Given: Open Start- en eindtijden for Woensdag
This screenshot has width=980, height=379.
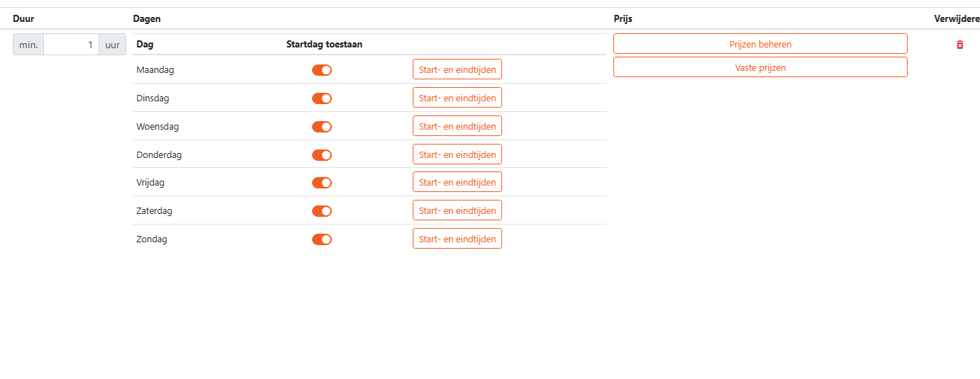Looking at the screenshot, I should pyautogui.click(x=457, y=126).
